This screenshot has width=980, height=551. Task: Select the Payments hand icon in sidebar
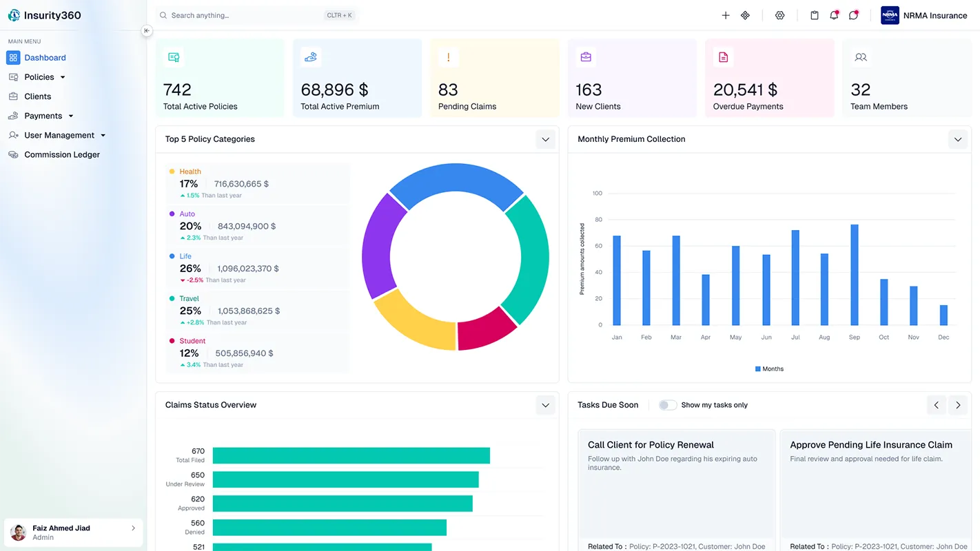(12, 116)
